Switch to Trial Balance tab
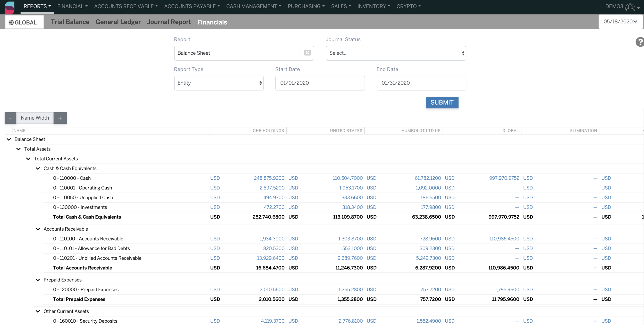The image size is (644, 325). click(70, 22)
